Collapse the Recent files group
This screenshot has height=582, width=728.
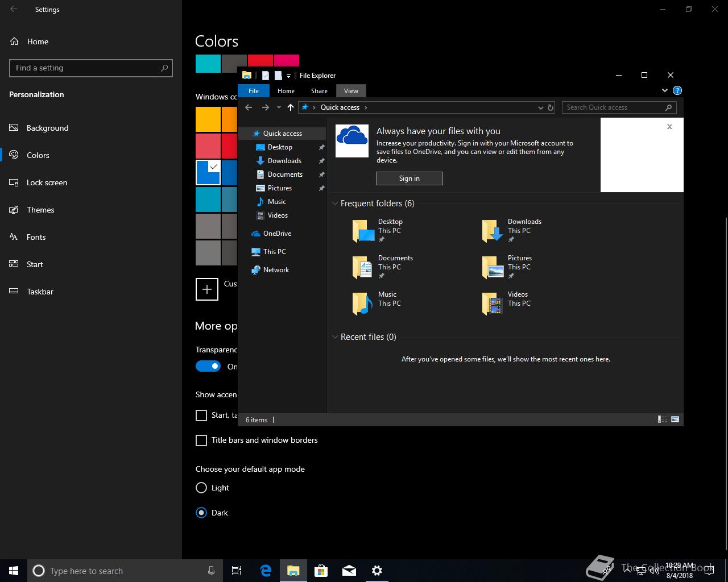point(335,337)
